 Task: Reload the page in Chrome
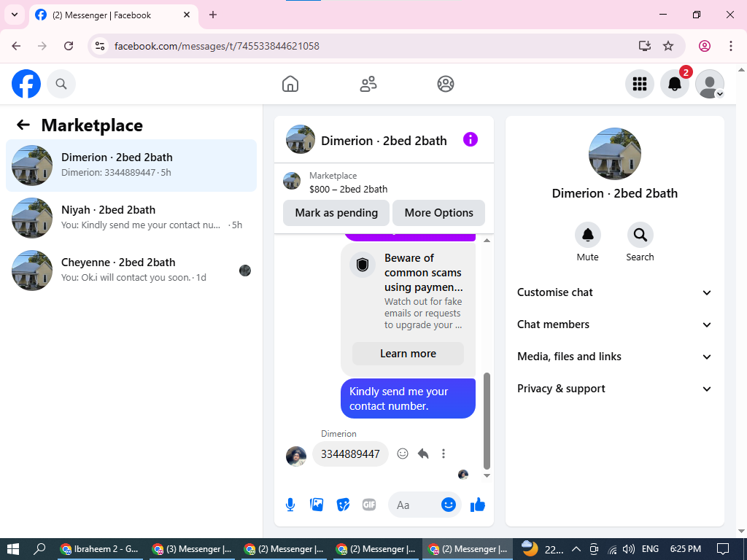click(x=69, y=46)
